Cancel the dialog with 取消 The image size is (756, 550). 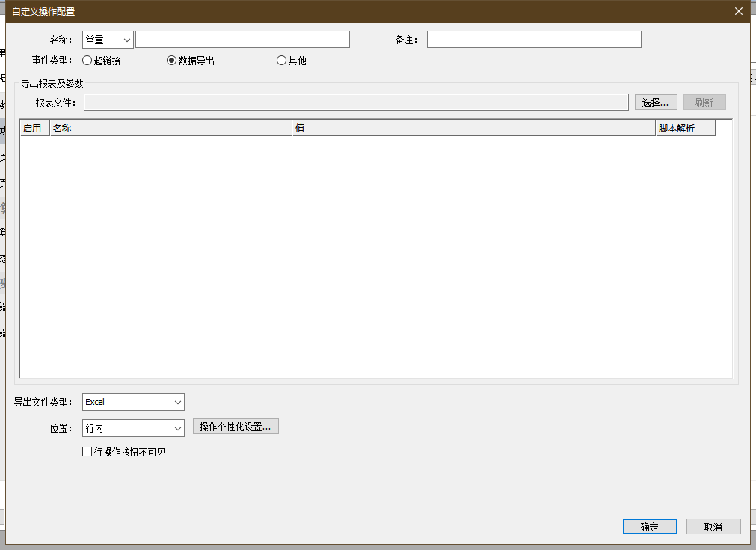pyautogui.click(x=713, y=527)
